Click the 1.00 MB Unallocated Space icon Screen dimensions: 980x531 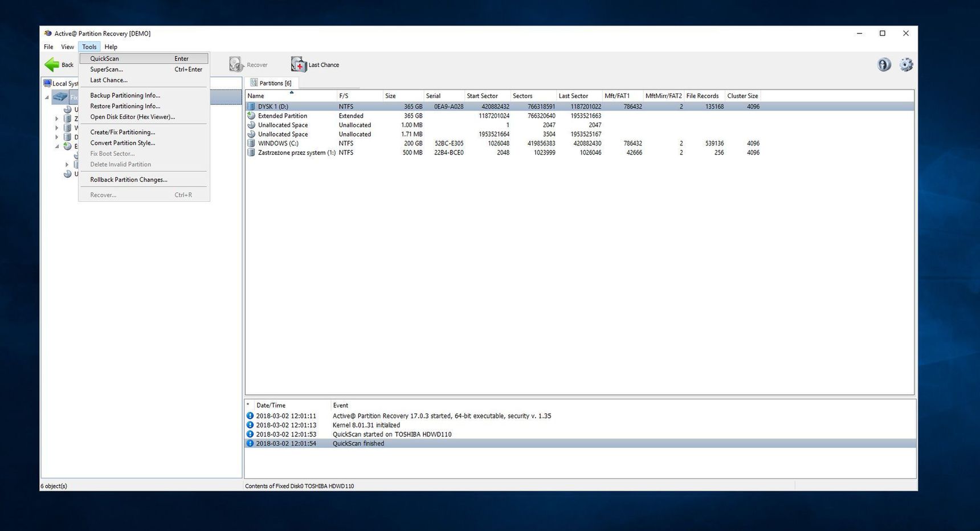251,125
